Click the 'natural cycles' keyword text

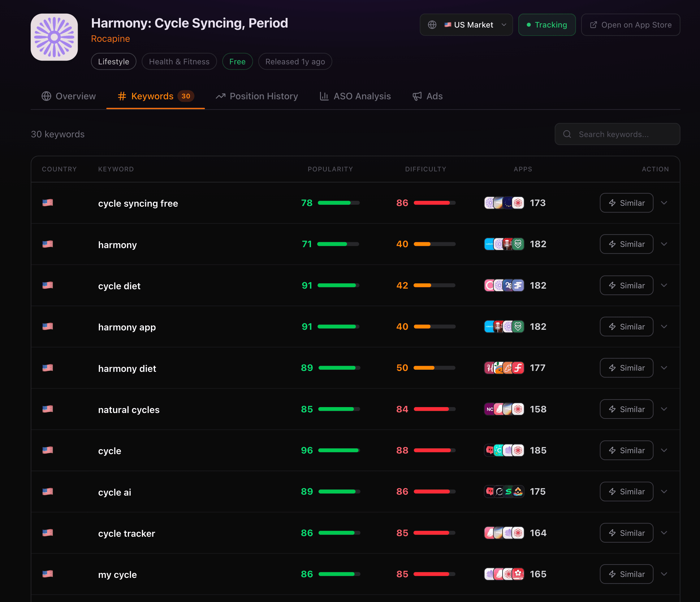pyautogui.click(x=129, y=410)
